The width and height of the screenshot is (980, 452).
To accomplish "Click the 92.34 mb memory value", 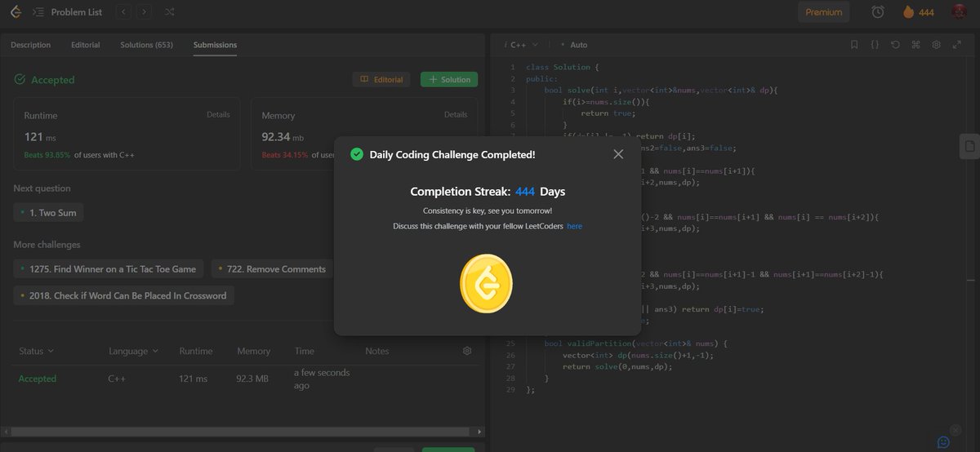I will [283, 138].
